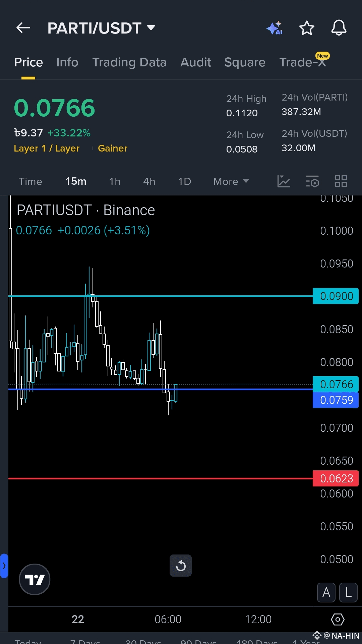
Task: Set a price alert with bell icon
Action: click(339, 28)
